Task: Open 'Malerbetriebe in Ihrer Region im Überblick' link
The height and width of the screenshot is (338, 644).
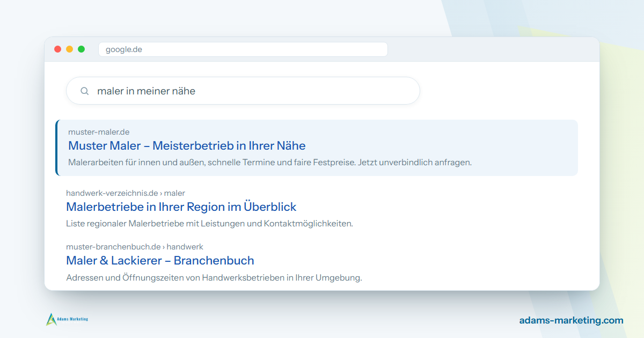Action: click(x=181, y=207)
